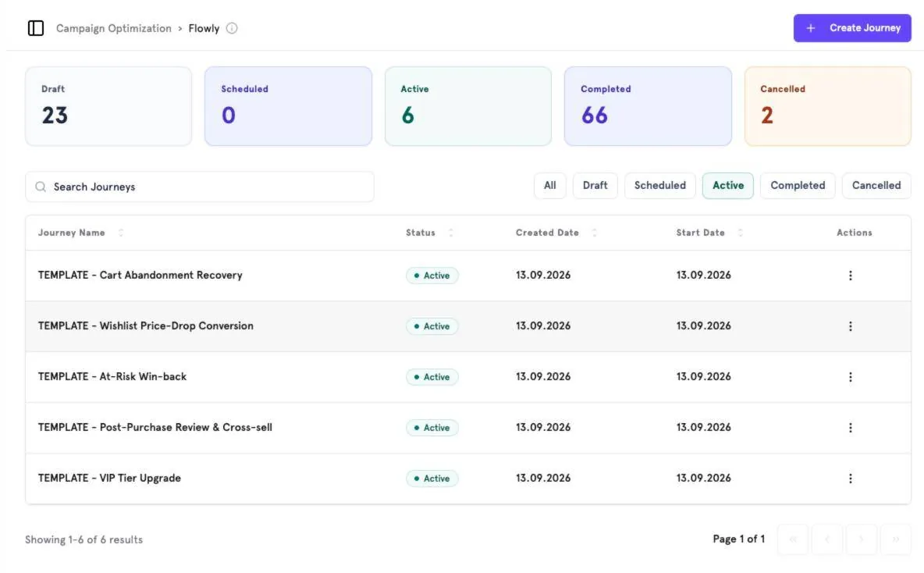Screen dimensions: 924x573
Task: Go to first page button
Action: pos(793,539)
